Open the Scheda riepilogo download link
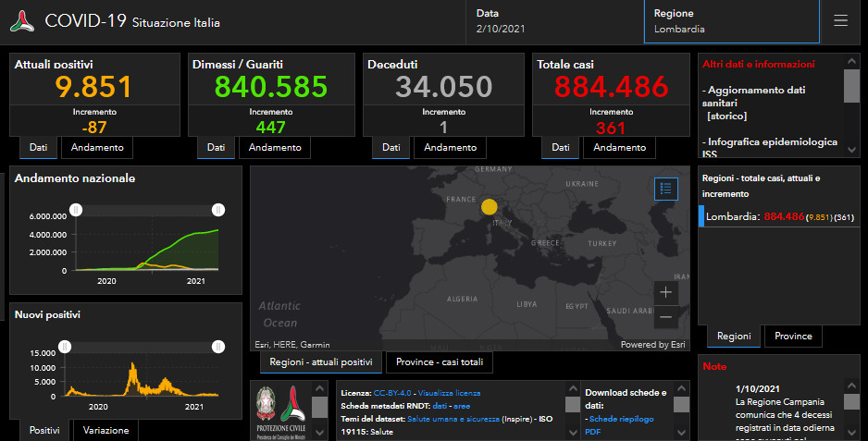This screenshot has height=441, width=868. tap(620, 419)
